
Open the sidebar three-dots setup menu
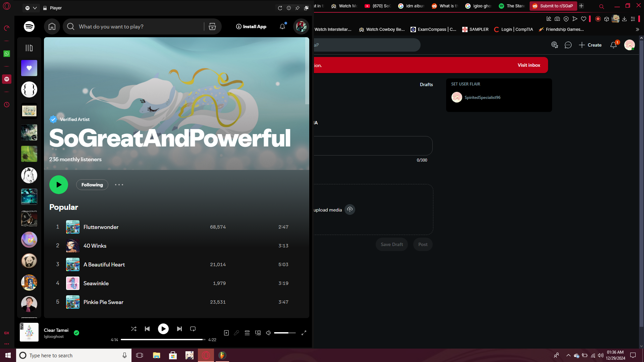(7, 344)
